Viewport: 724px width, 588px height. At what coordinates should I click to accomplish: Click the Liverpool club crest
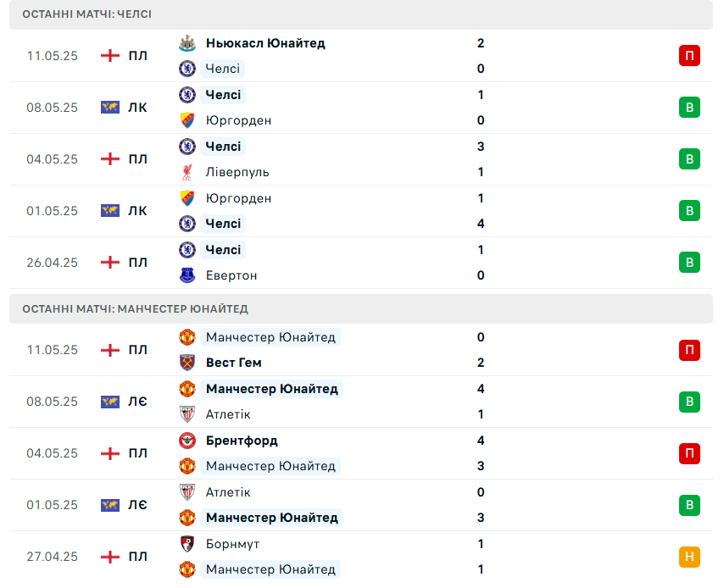187,172
